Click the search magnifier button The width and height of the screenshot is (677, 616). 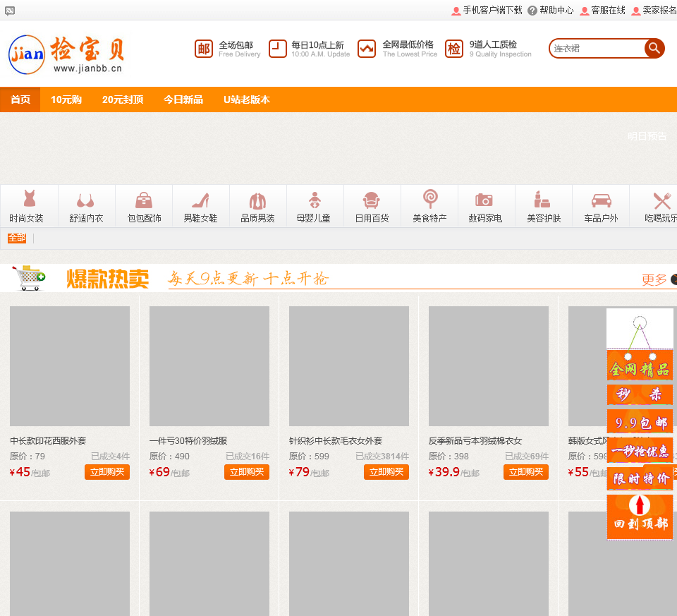pyautogui.click(x=654, y=48)
